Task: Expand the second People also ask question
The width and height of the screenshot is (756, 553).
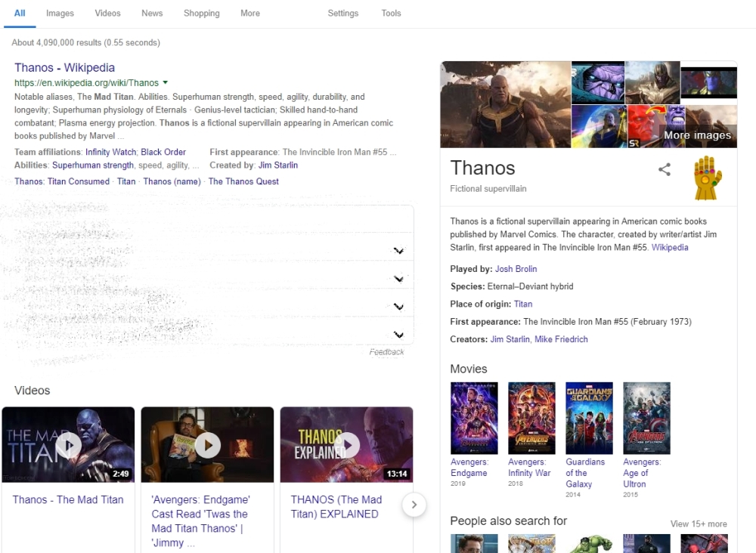Action: tap(398, 279)
